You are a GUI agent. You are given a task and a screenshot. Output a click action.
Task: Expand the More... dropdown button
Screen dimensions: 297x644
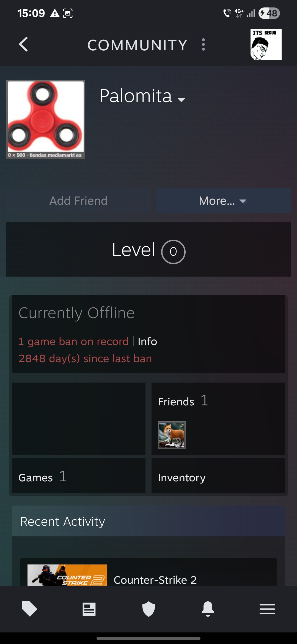(223, 201)
